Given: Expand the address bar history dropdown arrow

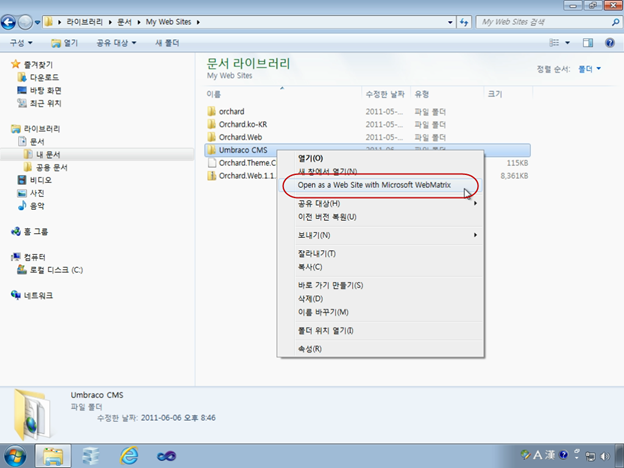Looking at the screenshot, I should (x=450, y=22).
